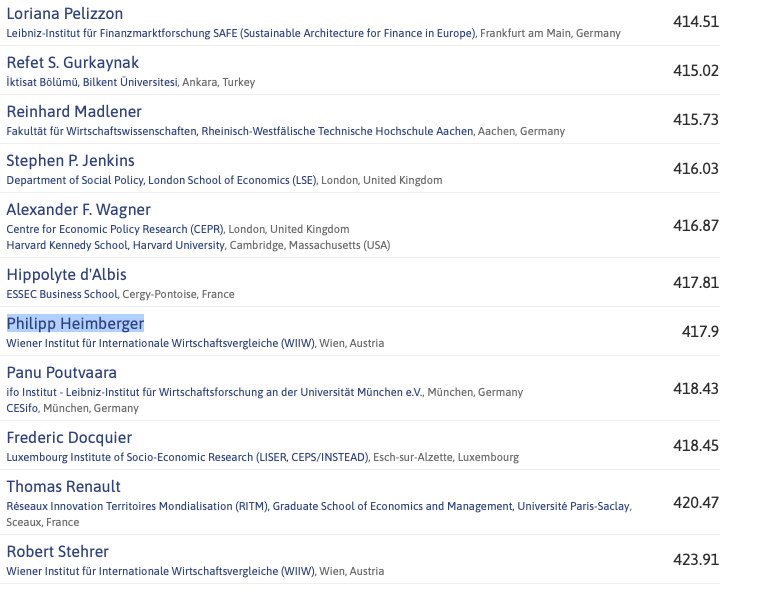Visit the Bilkent Üniversitesi İktisat Bölümü link
This screenshot has height=589, width=769.
(92, 82)
